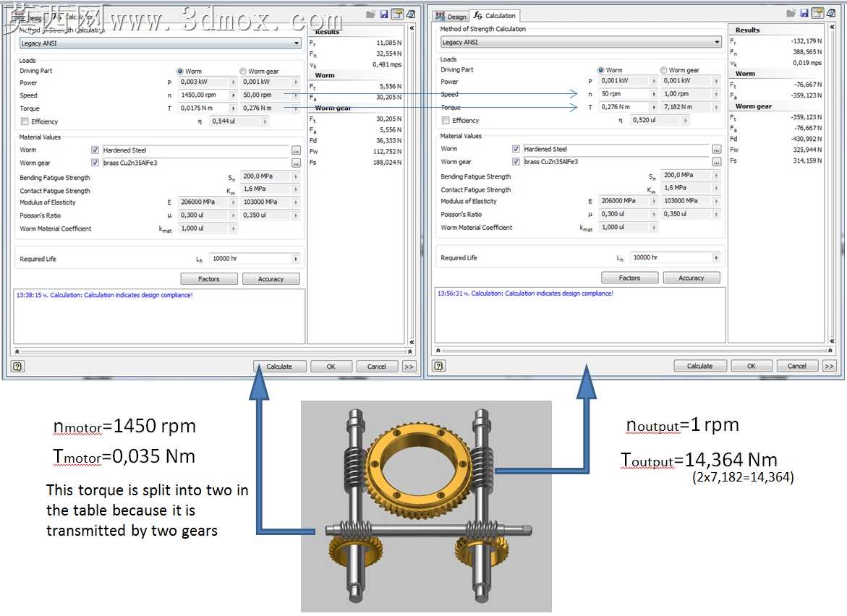
Task: Click OK button in right dialog
Action: pyautogui.click(x=752, y=366)
